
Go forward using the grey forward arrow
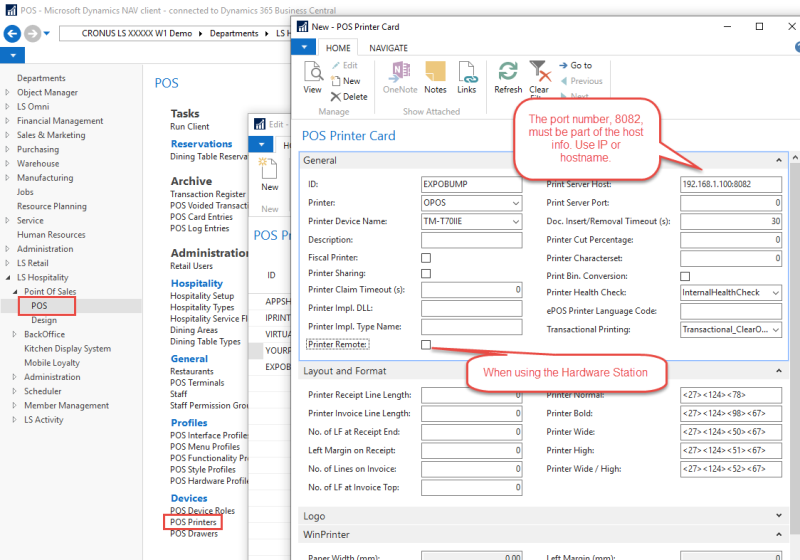33,34
